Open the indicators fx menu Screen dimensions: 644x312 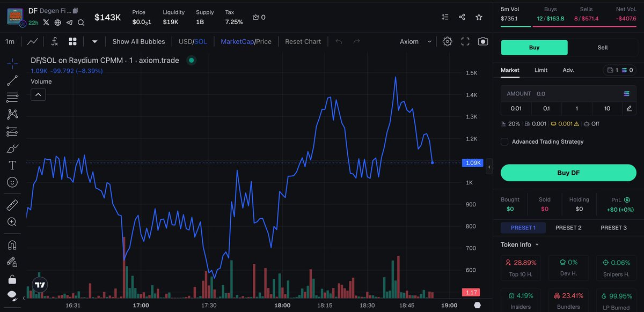click(54, 41)
